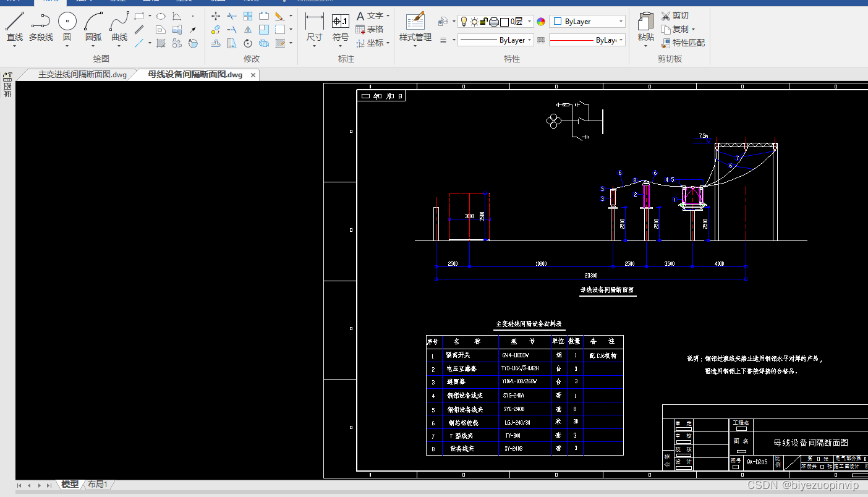The width and height of the screenshot is (868, 497).
Task: Select the Stretch tool
Action: click(x=232, y=43)
